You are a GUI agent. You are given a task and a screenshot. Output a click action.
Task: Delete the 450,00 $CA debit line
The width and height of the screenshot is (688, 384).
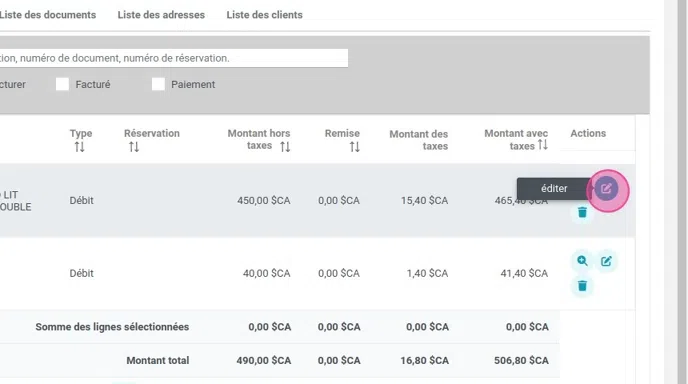tap(582, 212)
